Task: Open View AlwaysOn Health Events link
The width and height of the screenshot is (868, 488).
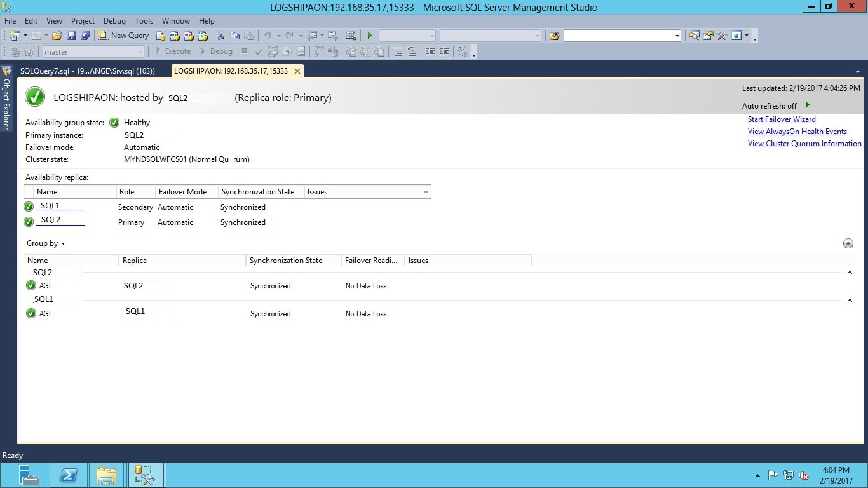Action: (x=797, y=132)
